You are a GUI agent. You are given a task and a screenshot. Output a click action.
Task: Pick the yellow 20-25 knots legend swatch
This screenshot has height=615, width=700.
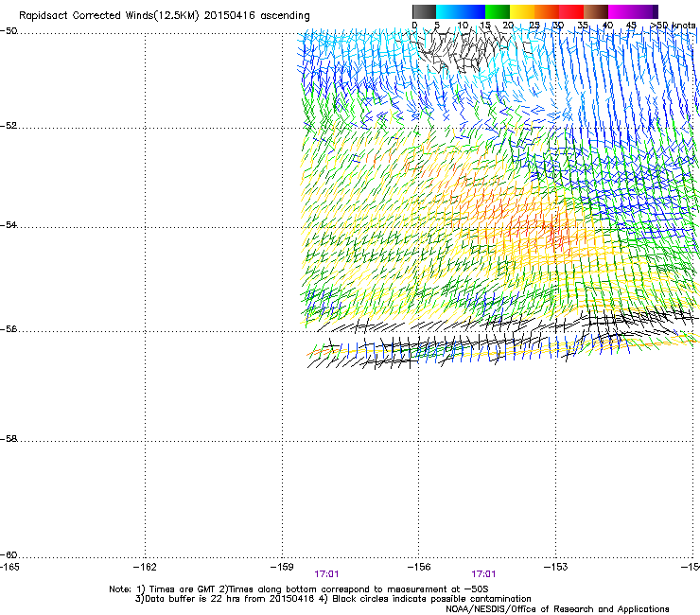click(522, 11)
